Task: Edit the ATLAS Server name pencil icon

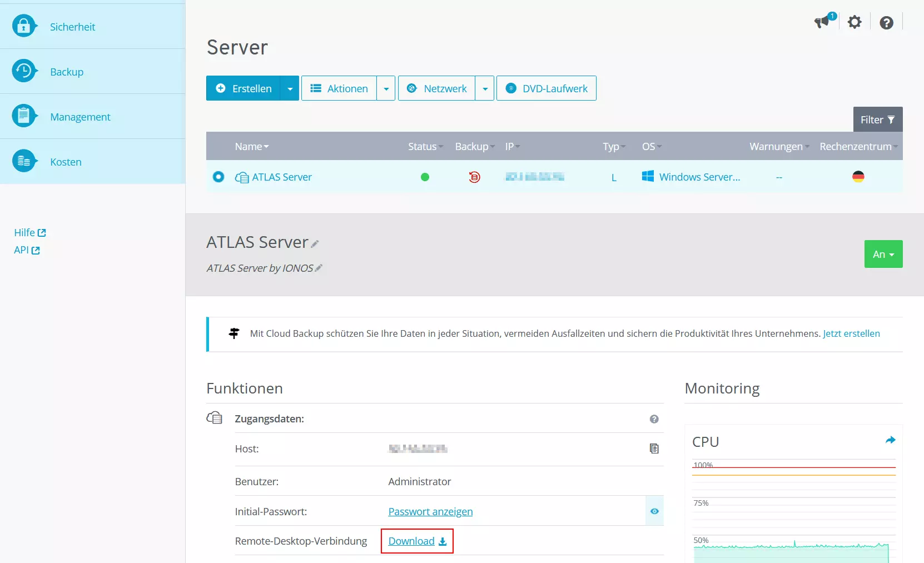Action: point(315,244)
